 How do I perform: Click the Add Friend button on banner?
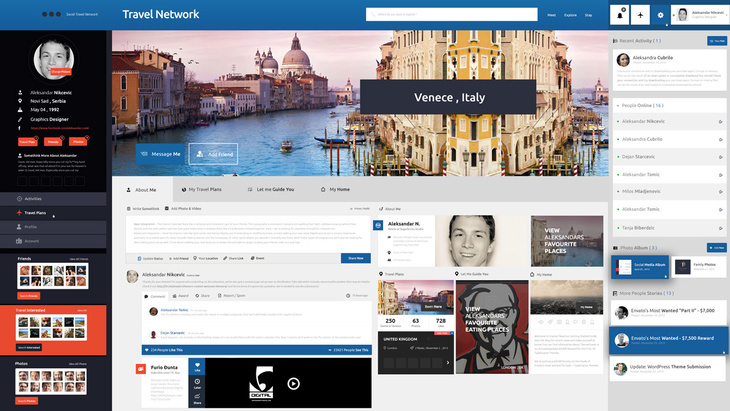213,154
